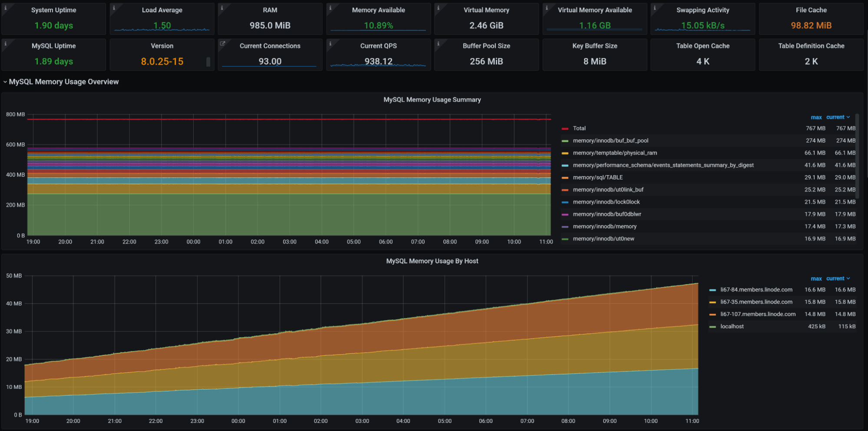The width and height of the screenshot is (868, 431).
Task: Click the info icon on Swapping Activity panel
Action: pos(655,8)
